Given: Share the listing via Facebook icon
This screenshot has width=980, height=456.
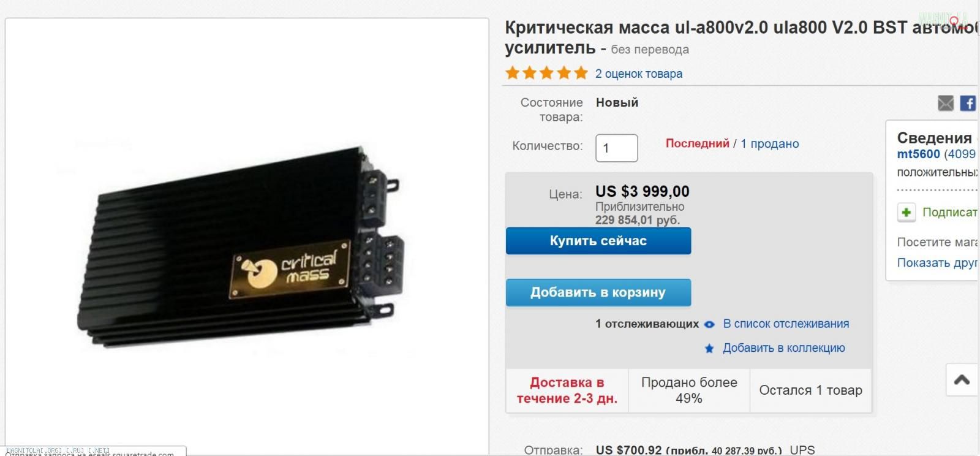Looking at the screenshot, I should pos(968,103).
